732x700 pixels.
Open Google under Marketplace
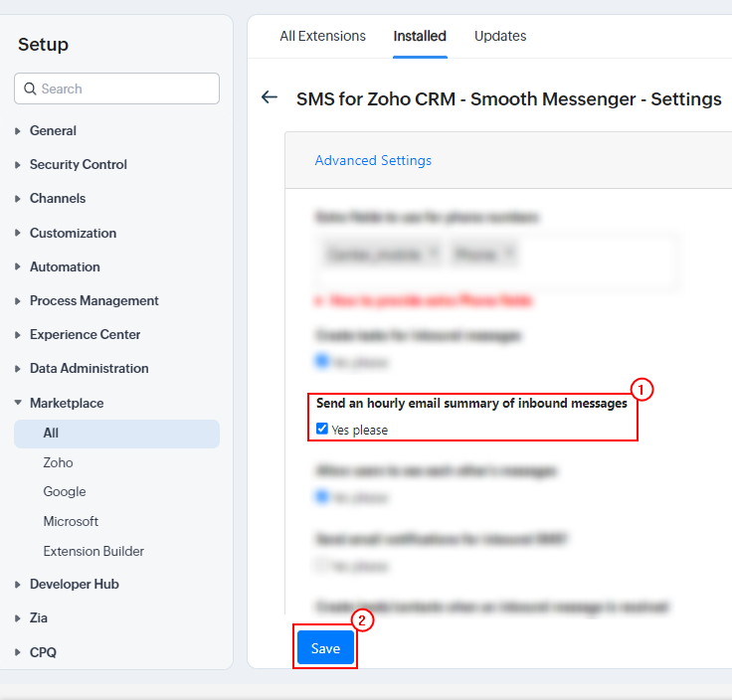click(x=65, y=491)
